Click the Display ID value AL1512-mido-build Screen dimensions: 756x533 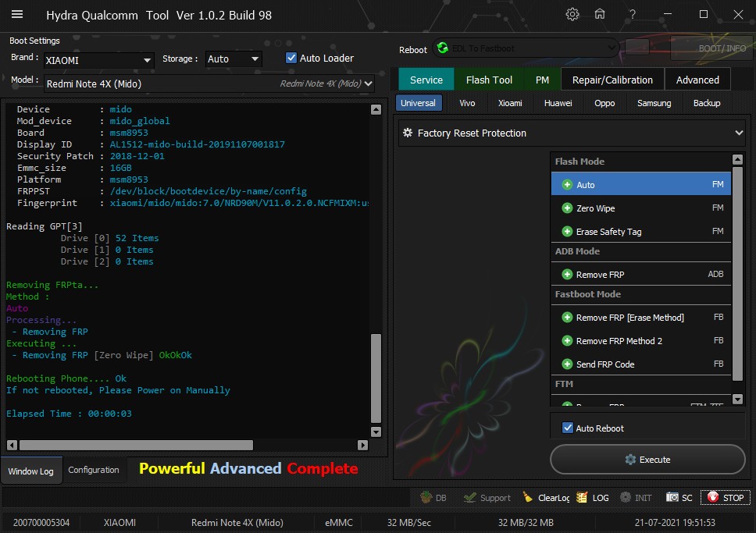pyautogui.click(x=197, y=144)
